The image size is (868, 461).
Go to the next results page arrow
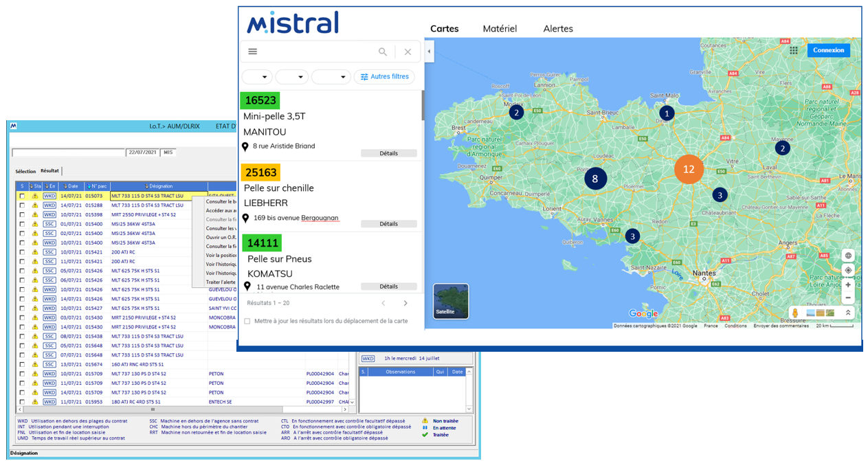[405, 303]
